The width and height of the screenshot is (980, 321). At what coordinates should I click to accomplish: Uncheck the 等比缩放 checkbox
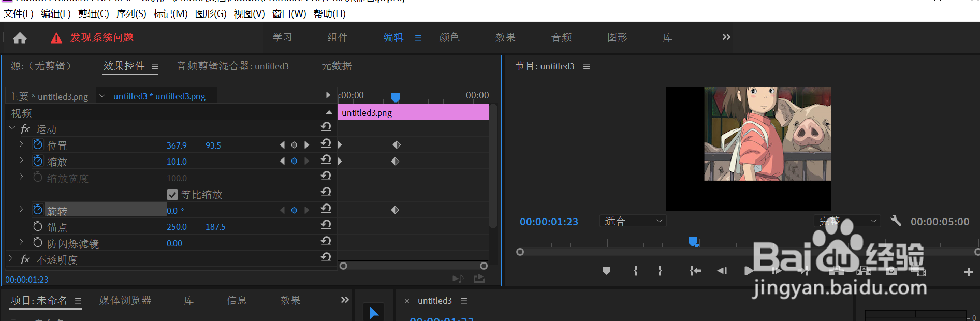point(173,195)
